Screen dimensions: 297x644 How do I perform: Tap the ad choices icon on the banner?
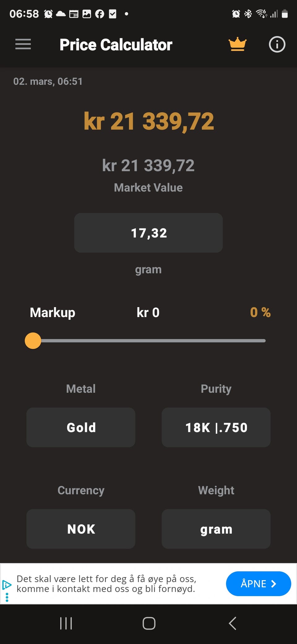(x=6, y=585)
